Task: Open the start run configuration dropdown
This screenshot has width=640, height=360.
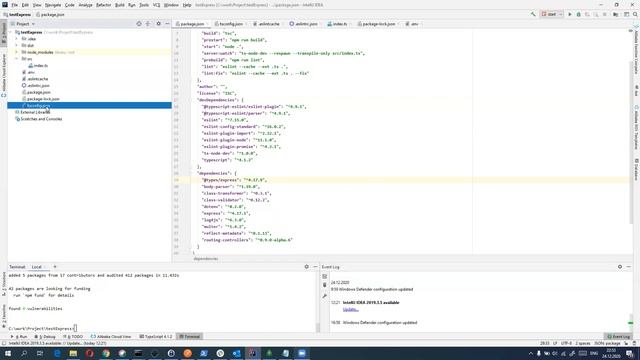Action: tap(552, 14)
